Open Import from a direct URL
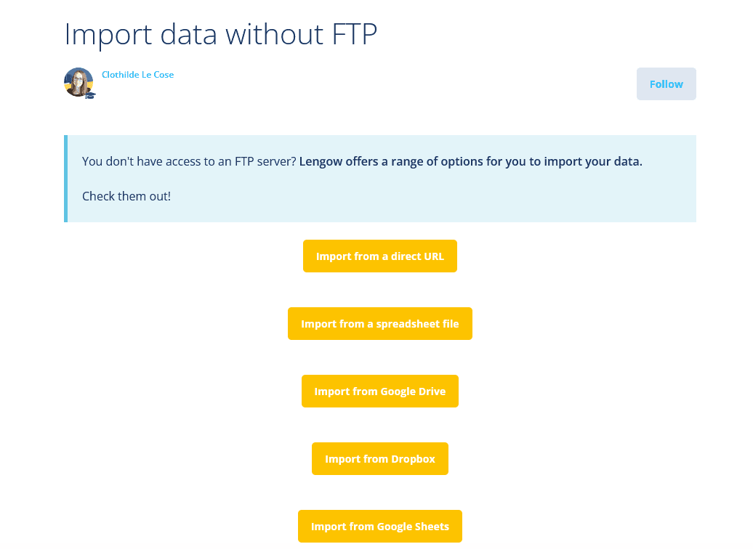Viewport: 753px width, 560px height. (379, 256)
